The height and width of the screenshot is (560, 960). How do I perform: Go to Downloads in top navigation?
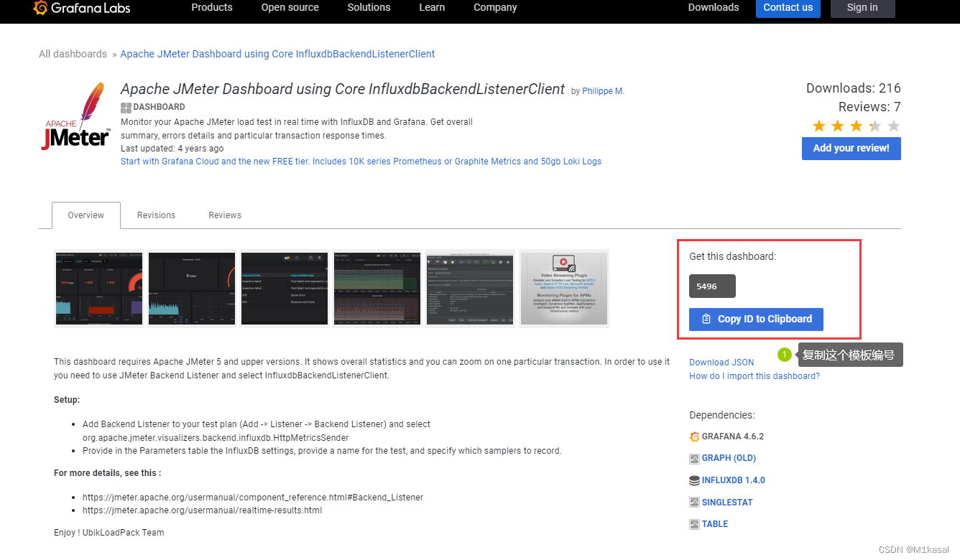coord(714,7)
